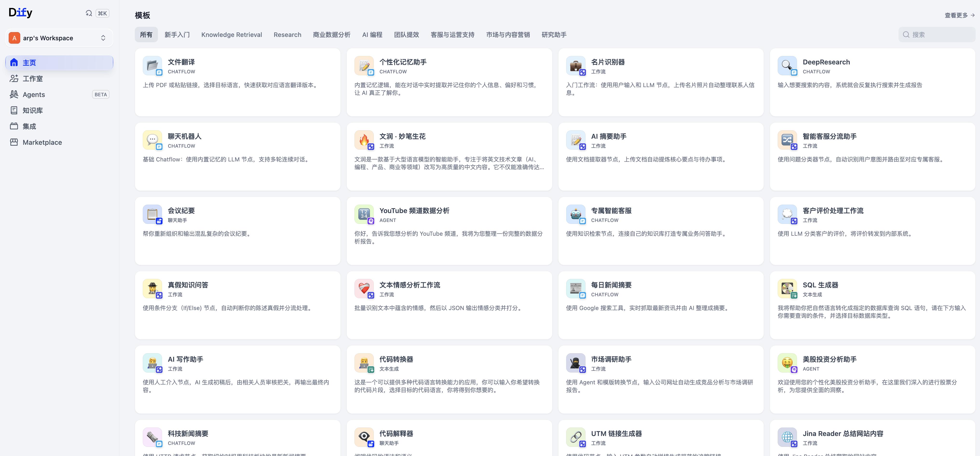Click the 每日新闻摘要 newspaper icon
The height and width of the screenshot is (456, 980).
coord(575,289)
